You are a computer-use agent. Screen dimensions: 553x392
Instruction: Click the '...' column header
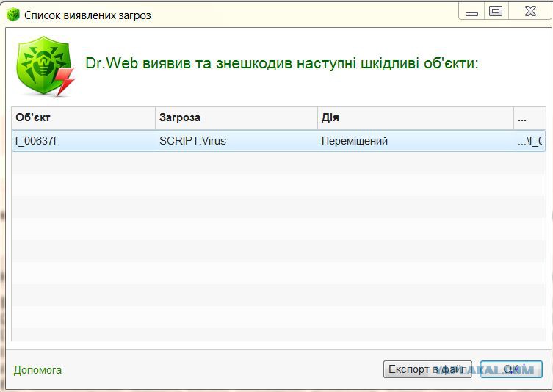click(x=529, y=117)
